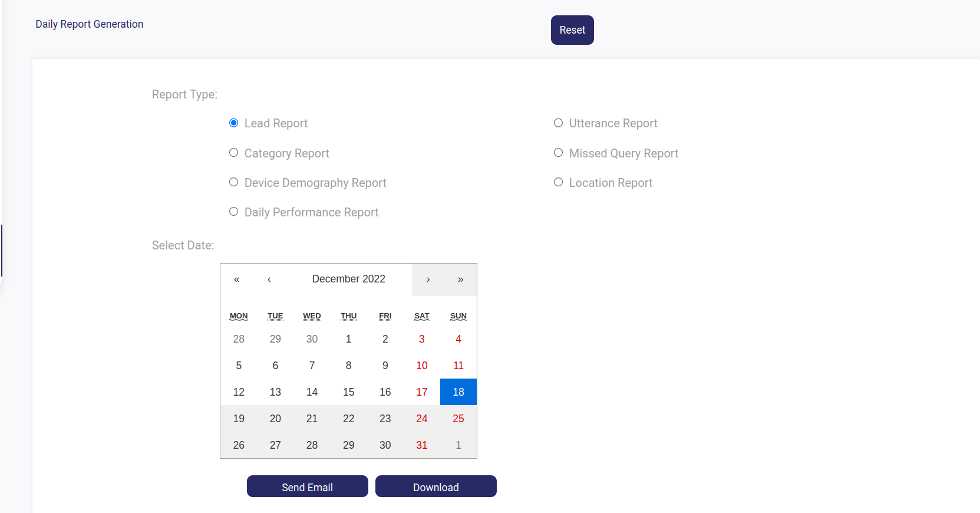Jump to previous year with double-left arrow
980x513 pixels.
(x=236, y=279)
